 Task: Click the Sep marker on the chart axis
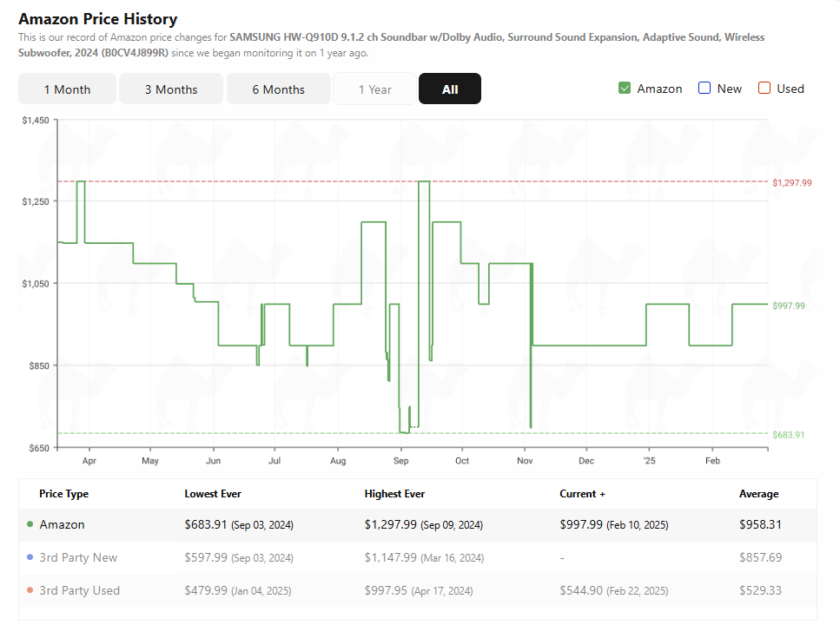click(400, 461)
